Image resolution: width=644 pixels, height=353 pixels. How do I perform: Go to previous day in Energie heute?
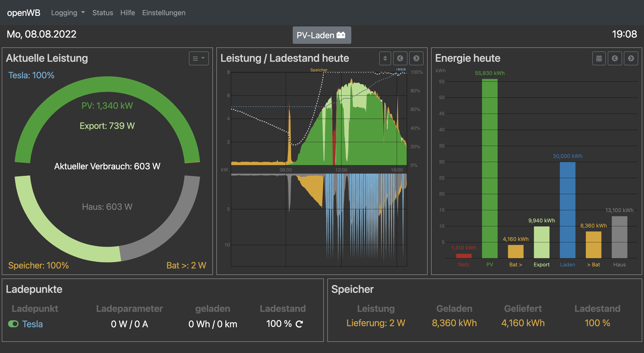pyautogui.click(x=615, y=58)
